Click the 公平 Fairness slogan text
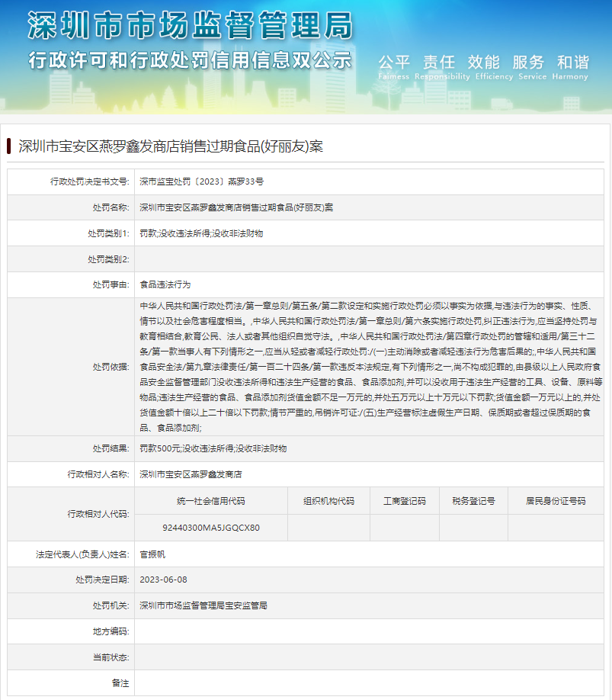The image size is (612, 700). 394,67
